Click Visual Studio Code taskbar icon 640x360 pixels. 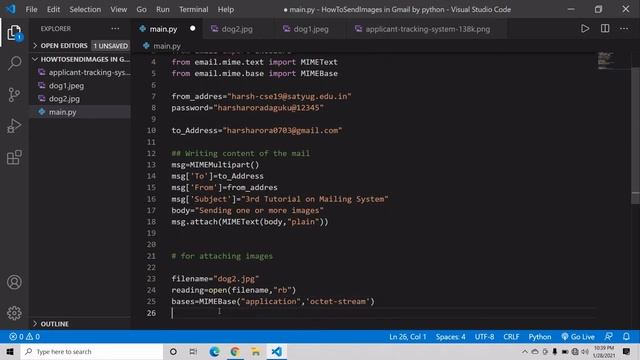276,351
